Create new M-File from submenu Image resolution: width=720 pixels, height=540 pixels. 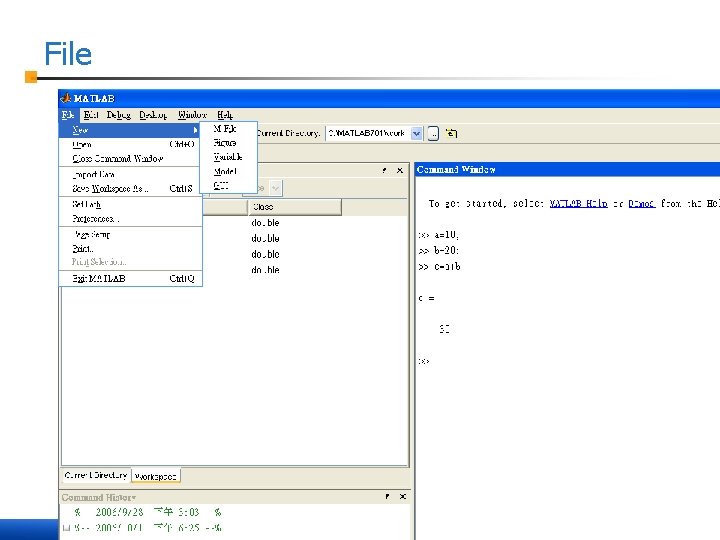[x=228, y=129]
